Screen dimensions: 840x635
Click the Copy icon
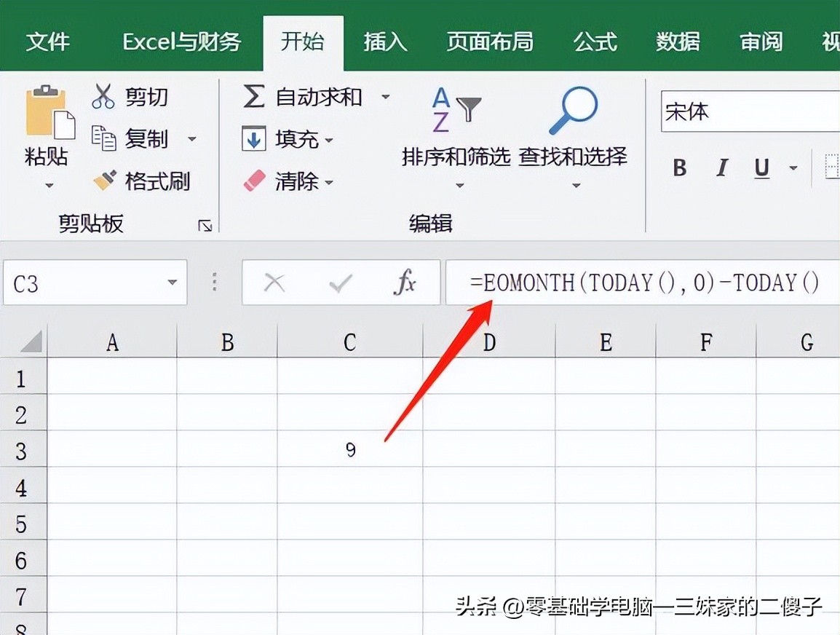103,138
